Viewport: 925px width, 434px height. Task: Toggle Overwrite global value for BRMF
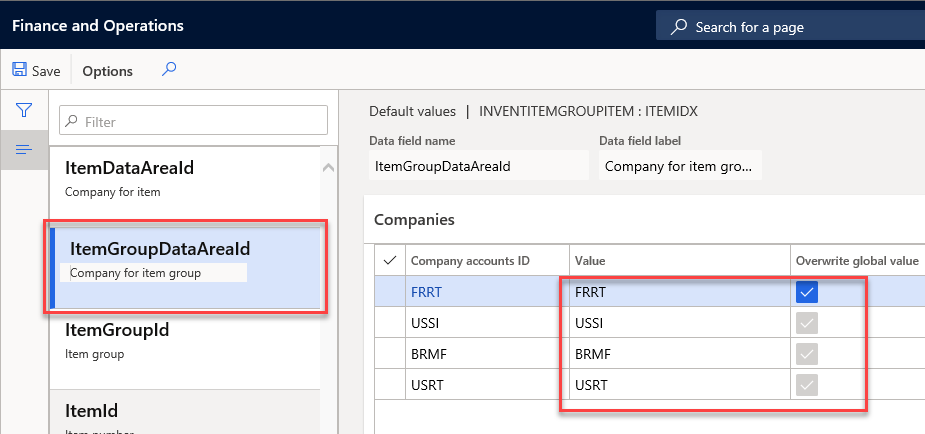pos(806,354)
